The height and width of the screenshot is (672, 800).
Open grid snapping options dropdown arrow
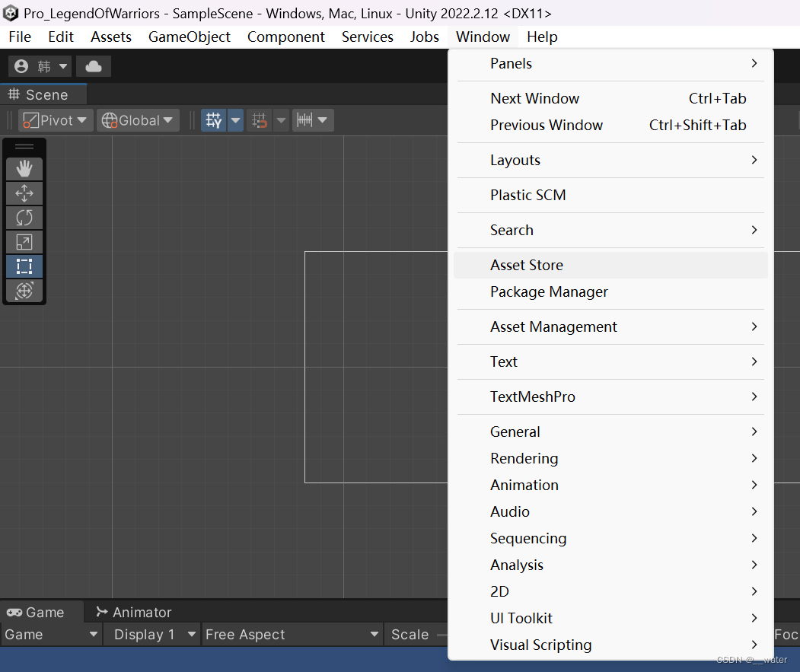[281, 120]
